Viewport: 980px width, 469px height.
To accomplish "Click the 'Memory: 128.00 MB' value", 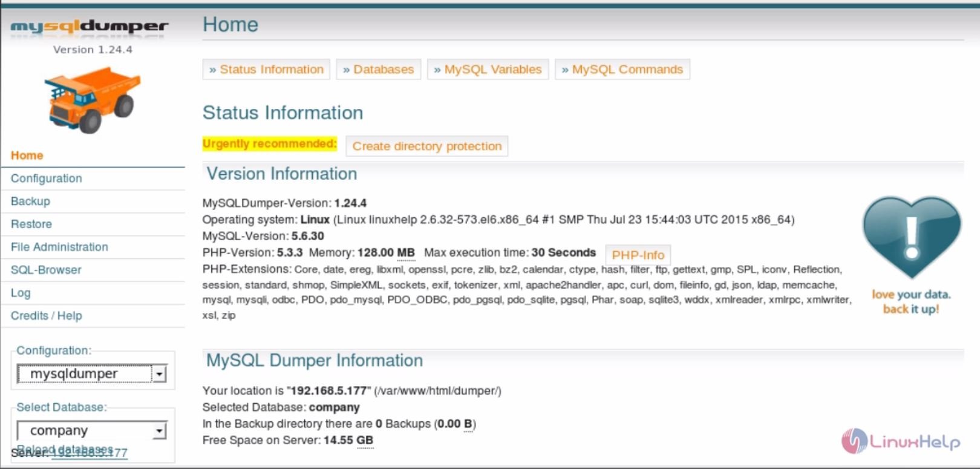I will (362, 253).
